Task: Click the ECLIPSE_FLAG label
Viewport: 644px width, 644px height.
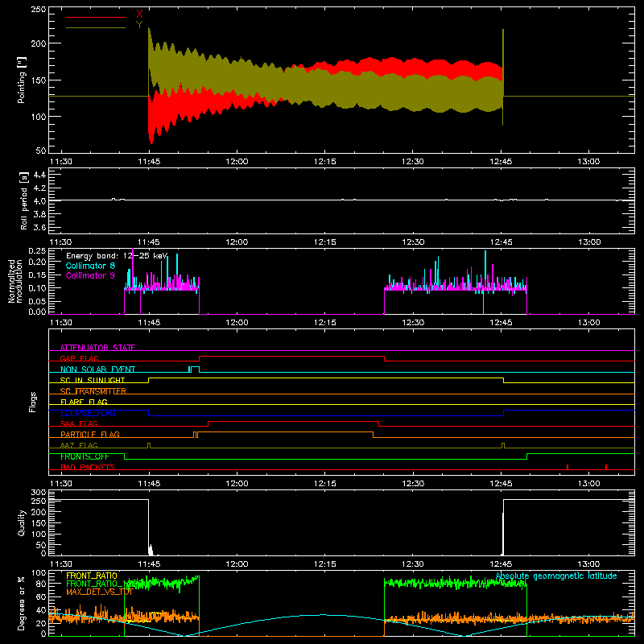Action: click(x=88, y=413)
